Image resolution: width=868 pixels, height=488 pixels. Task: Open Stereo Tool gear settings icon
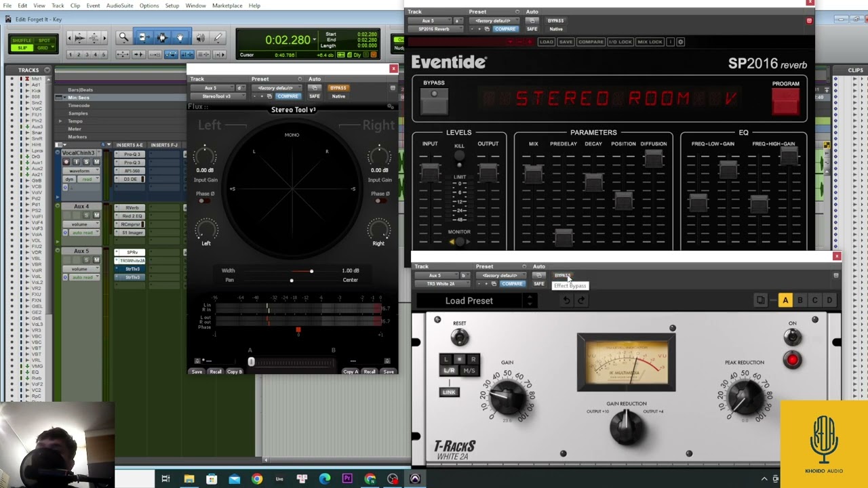coord(390,106)
